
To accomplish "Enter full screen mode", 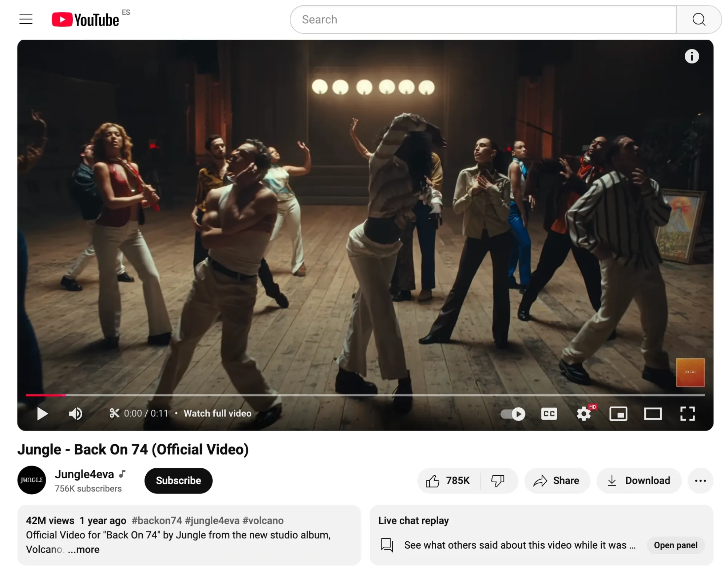I will tap(687, 414).
